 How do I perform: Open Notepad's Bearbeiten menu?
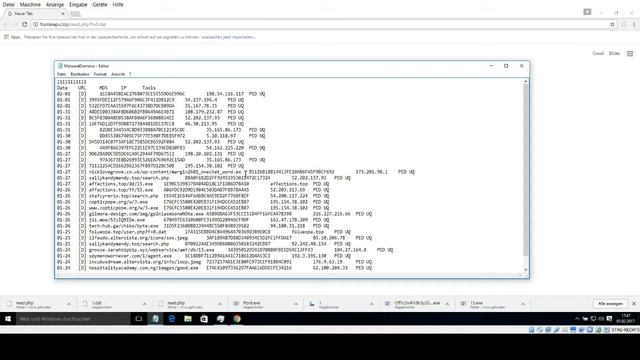pos(80,74)
